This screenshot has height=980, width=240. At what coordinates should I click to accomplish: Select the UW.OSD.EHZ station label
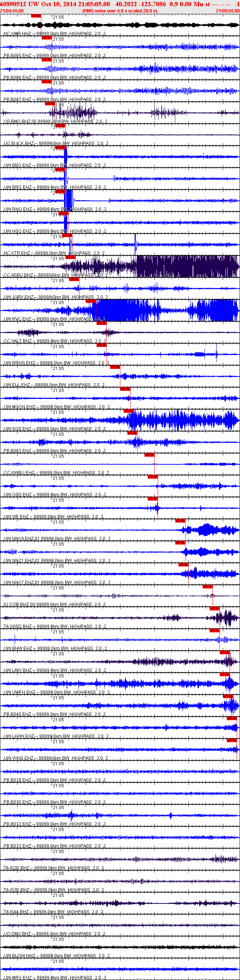point(55,495)
